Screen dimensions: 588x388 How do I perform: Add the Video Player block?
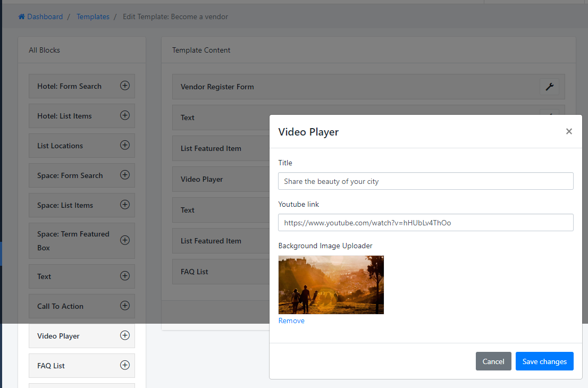[125, 335]
